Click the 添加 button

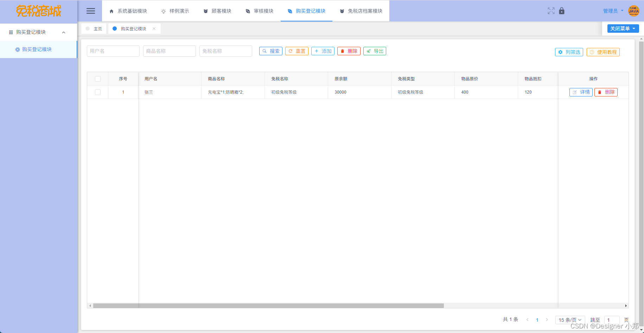click(323, 51)
